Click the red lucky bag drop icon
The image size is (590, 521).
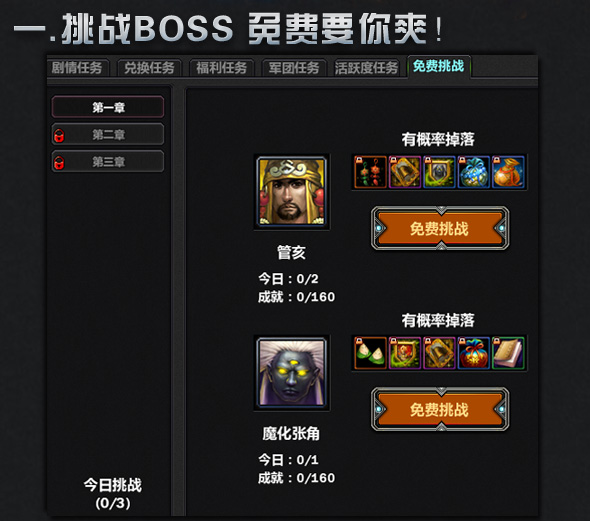coord(474,353)
